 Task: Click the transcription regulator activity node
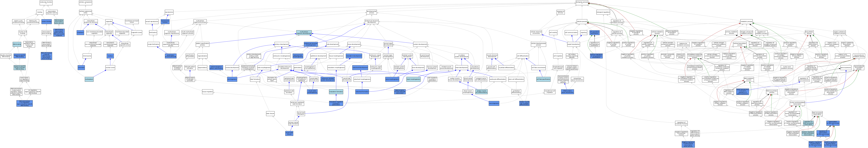(x=52, y=12)
